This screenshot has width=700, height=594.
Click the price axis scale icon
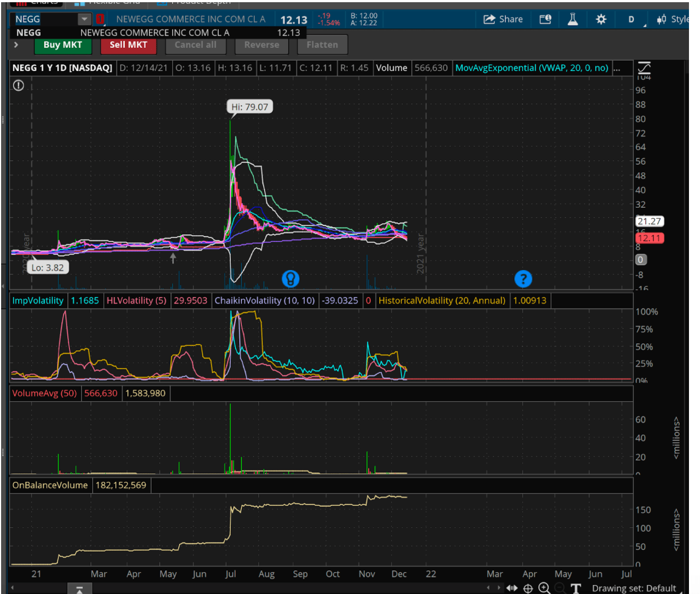[644, 68]
